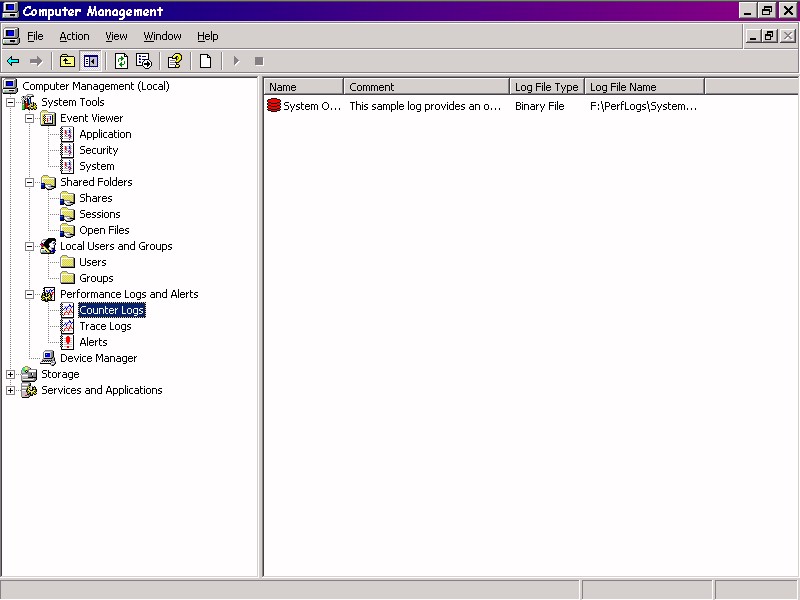This screenshot has height=600, width=800.
Task: Minimize the inner console child window
Action: pos(753,36)
